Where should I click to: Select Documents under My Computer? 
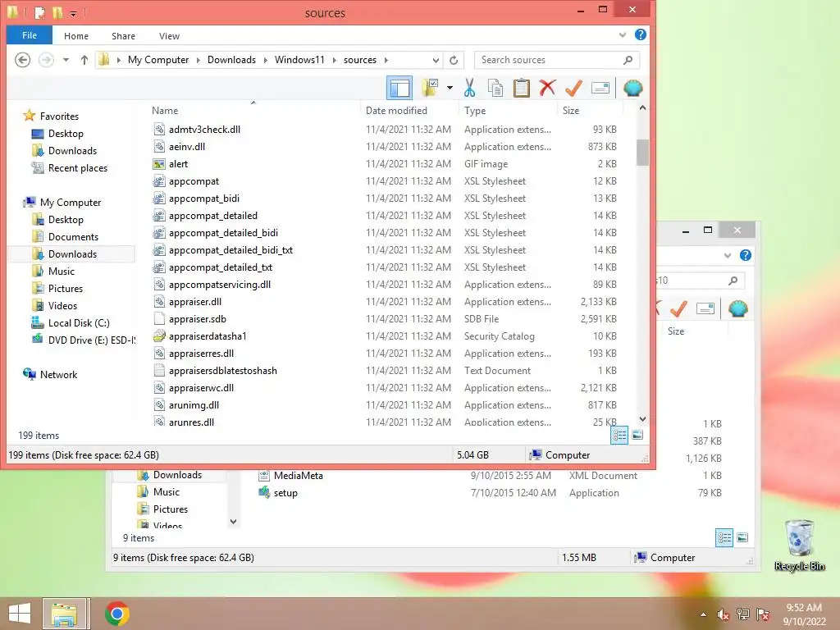point(73,237)
